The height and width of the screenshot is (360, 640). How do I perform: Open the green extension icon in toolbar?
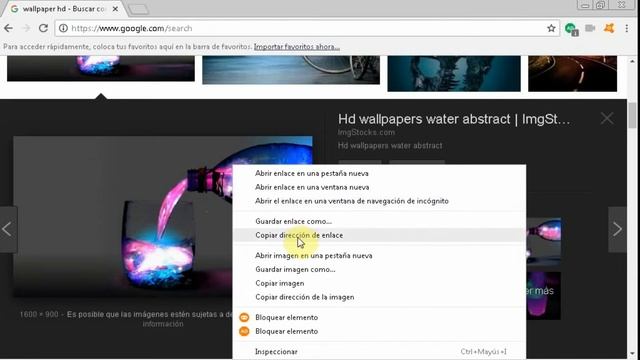[x=571, y=29]
